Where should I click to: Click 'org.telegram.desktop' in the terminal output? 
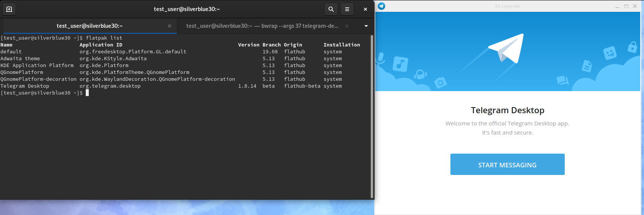(110, 86)
